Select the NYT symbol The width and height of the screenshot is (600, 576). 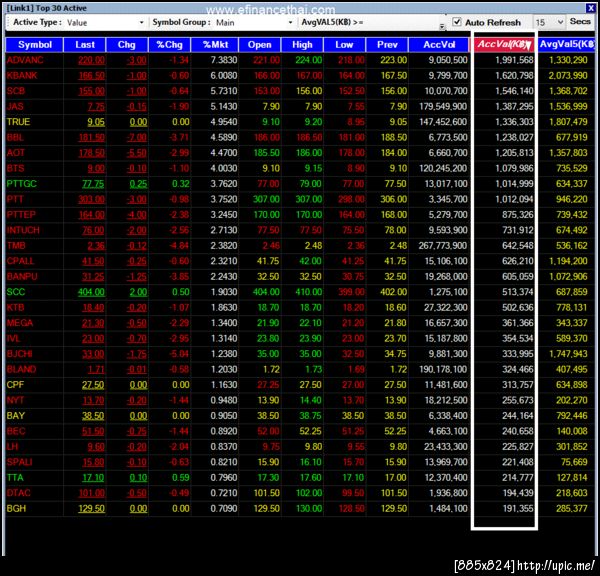(15, 400)
